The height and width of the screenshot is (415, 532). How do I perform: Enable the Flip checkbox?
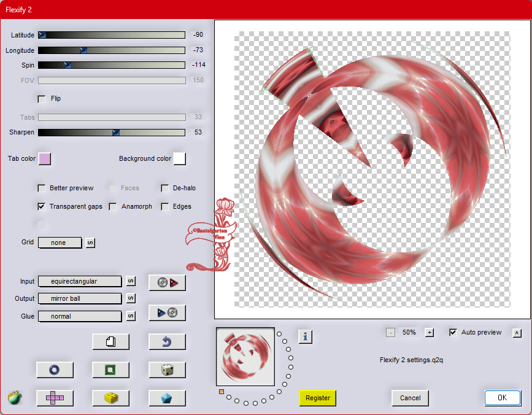42,99
